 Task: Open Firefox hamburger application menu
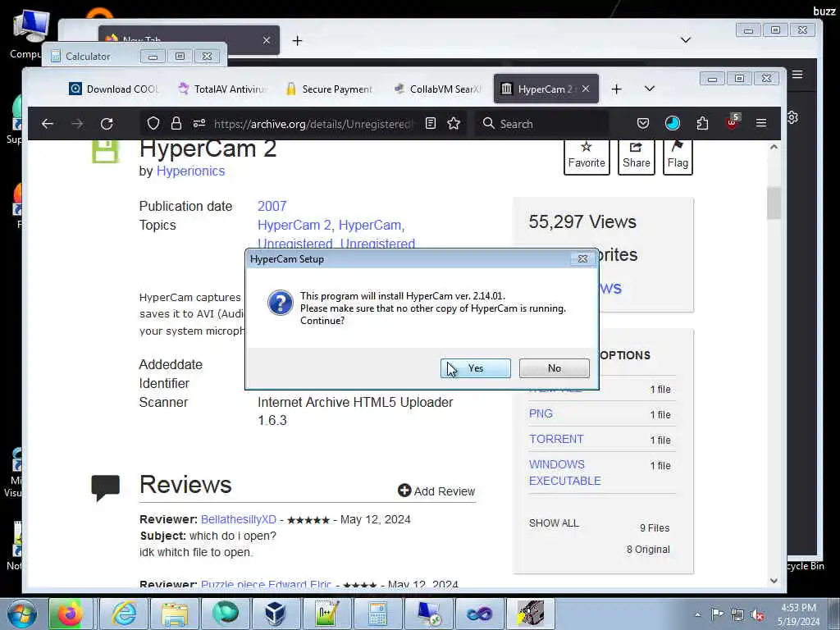(x=761, y=123)
